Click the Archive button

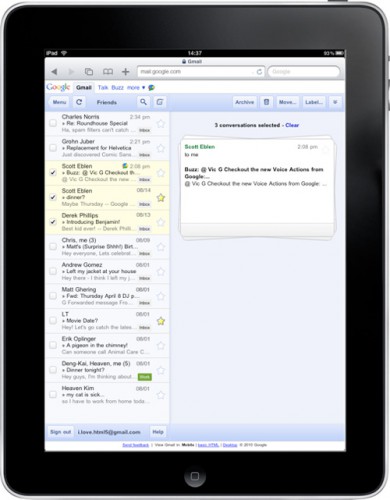pos(245,102)
